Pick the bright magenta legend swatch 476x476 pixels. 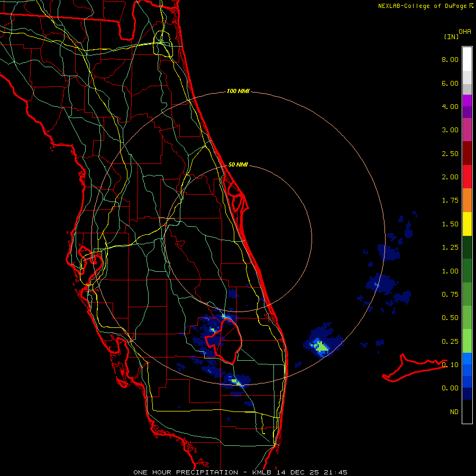pyautogui.click(x=467, y=100)
